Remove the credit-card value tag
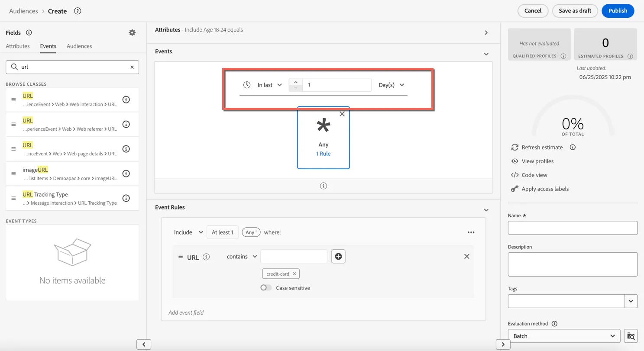 click(x=294, y=274)
